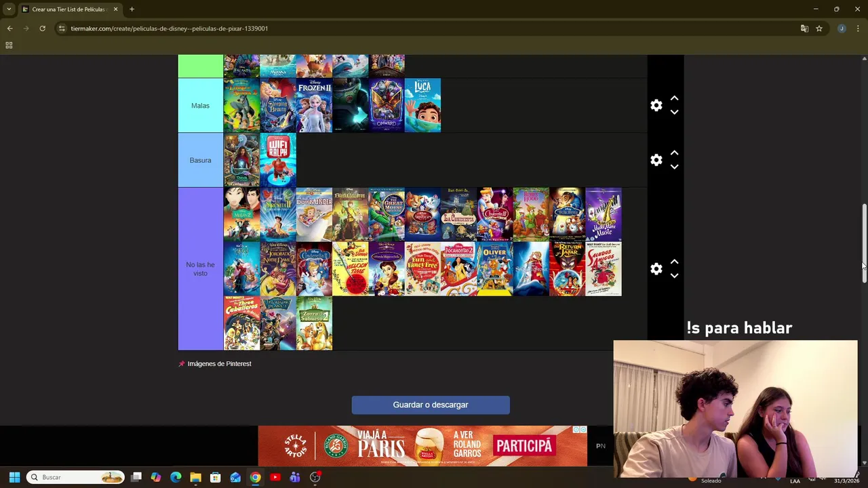The image size is (868, 488).
Task: Select the Jorobado de Notre Dame 2 poster
Action: [x=278, y=269]
